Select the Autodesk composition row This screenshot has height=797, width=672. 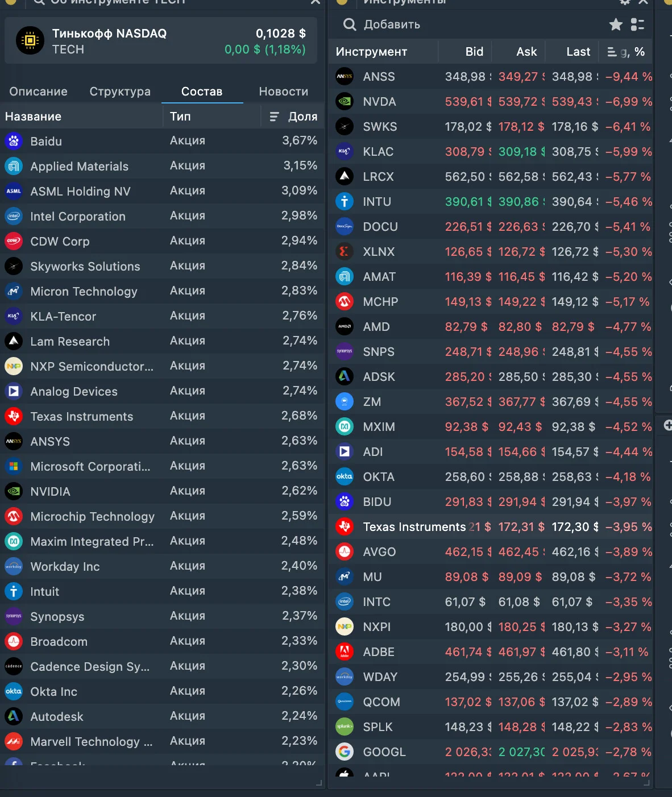(162, 716)
